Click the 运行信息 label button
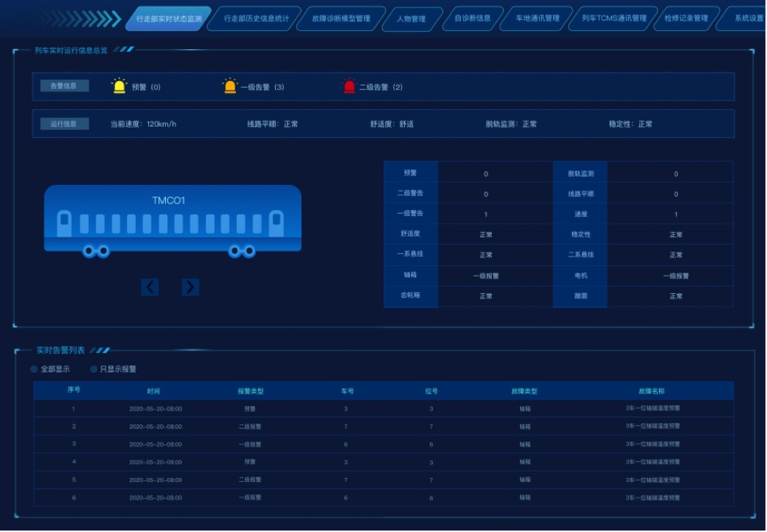 click(64, 124)
